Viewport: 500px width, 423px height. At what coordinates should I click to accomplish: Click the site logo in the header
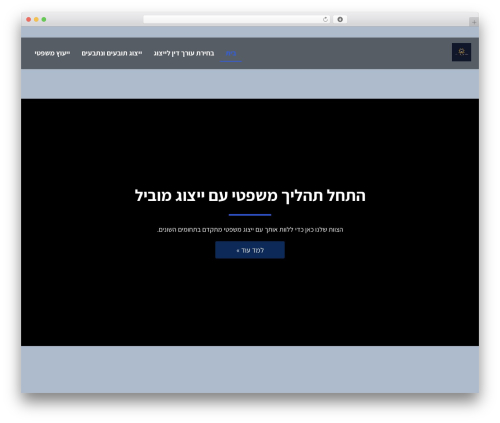tap(461, 52)
